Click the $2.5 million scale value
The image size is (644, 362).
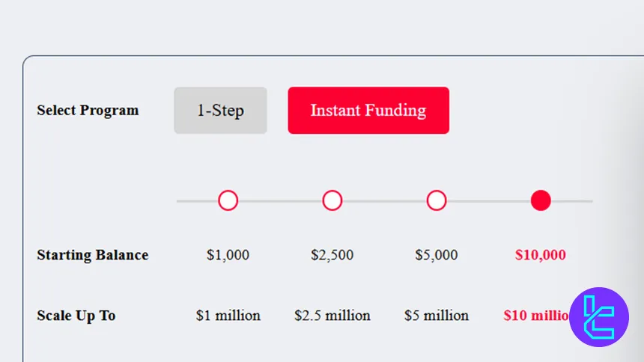332,316
